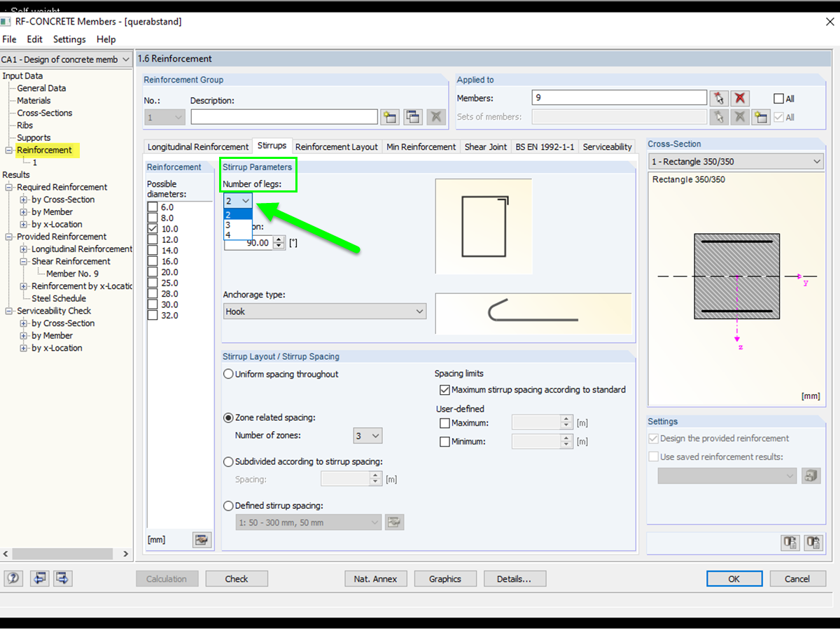Click the Members input field
This screenshot has width=840, height=630.
[619, 98]
